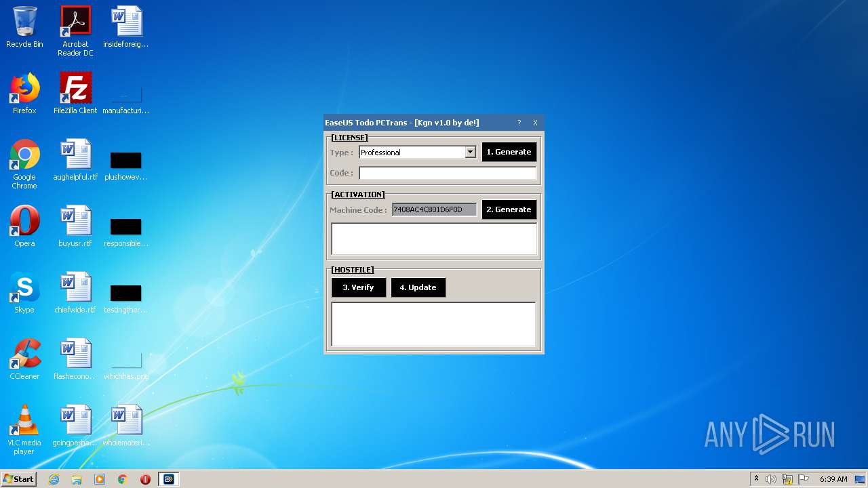Select the keygen app taskbar button

169,479
